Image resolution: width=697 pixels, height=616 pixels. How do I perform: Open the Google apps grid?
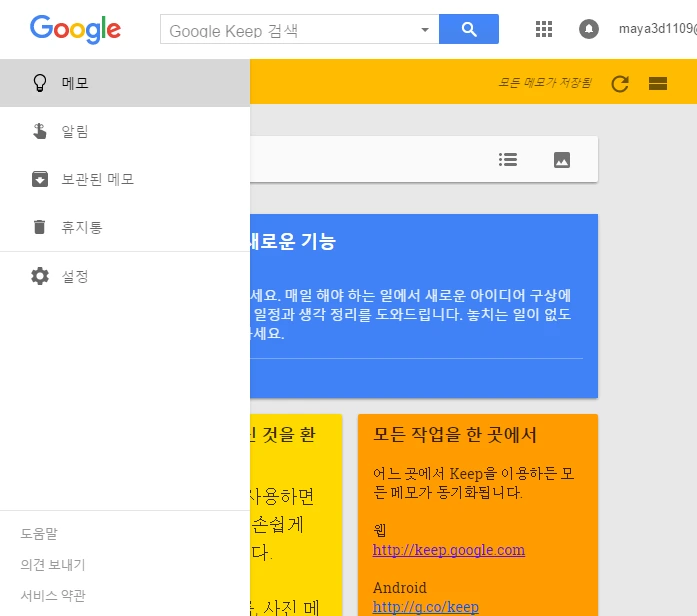544,29
